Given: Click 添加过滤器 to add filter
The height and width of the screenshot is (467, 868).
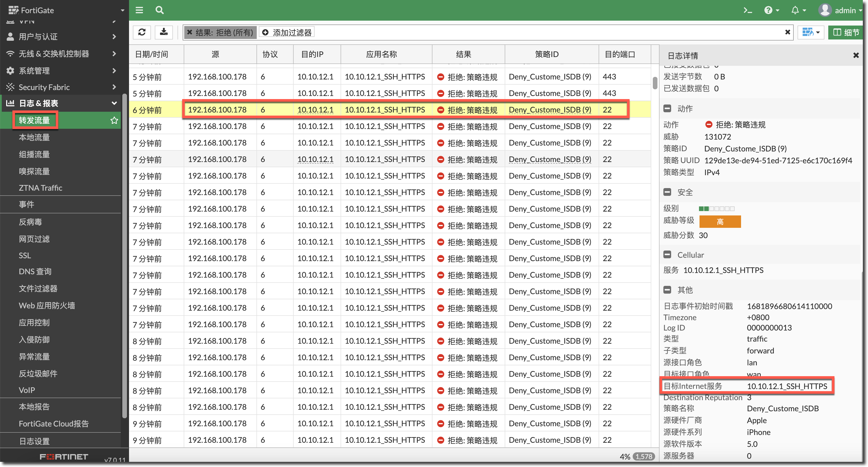Looking at the screenshot, I should (287, 32).
